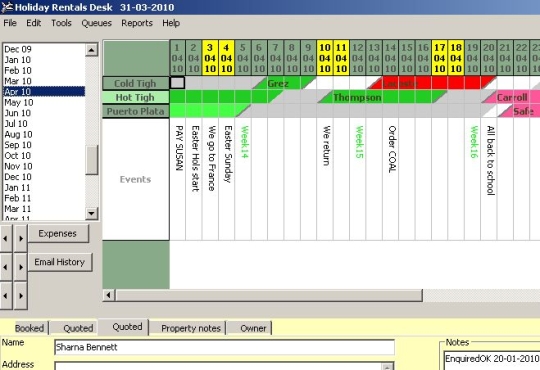Image resolution: width=540 pixels, height=370 pixels.
Task: Select Sep 10 in the month list
Action: click(x=44, y=145)
